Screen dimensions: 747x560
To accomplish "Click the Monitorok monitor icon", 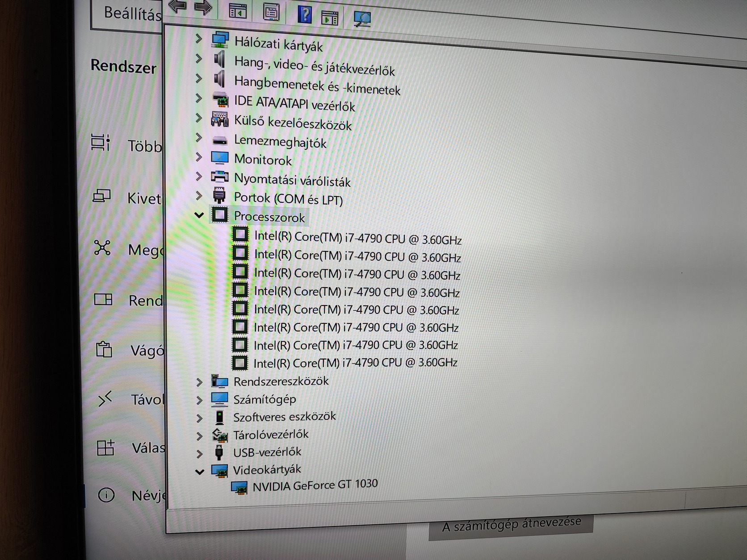I will [220, 158].
